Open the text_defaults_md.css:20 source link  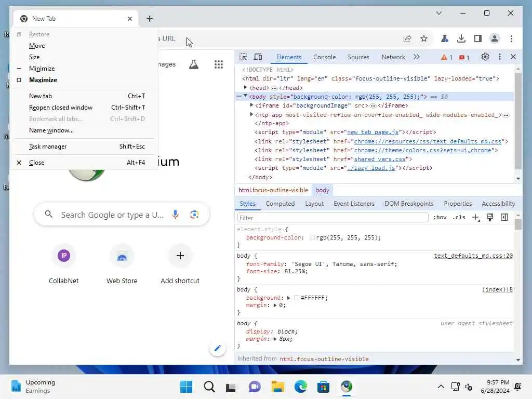coord(473,256)
